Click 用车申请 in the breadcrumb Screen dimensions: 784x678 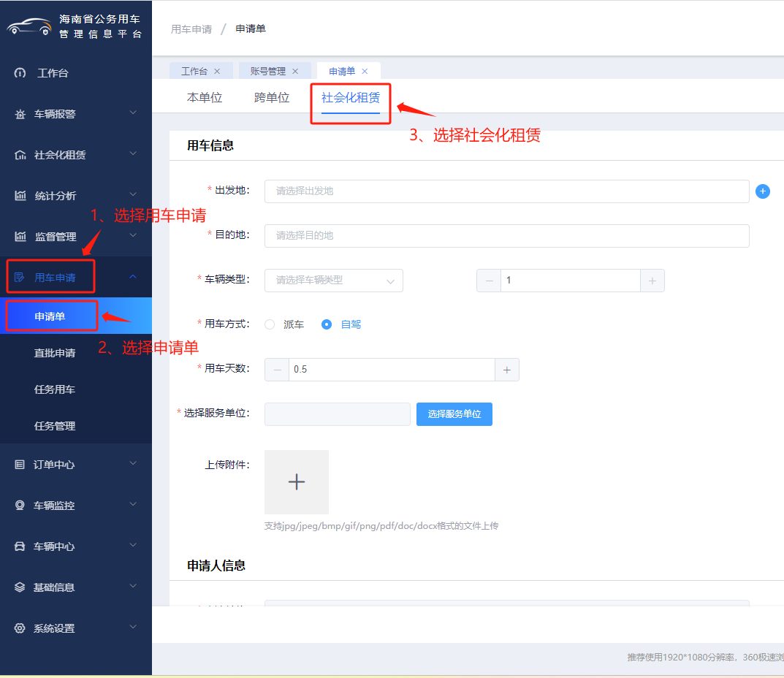191,29
